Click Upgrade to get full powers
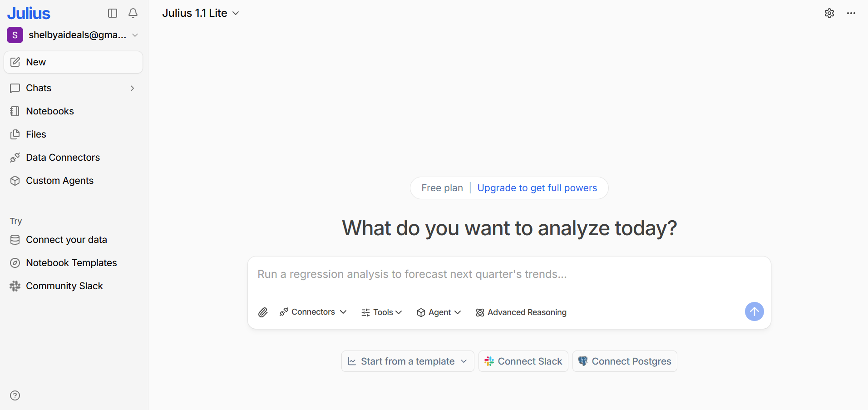The width and height of the screenshot is (868, 410). (538, 188)
